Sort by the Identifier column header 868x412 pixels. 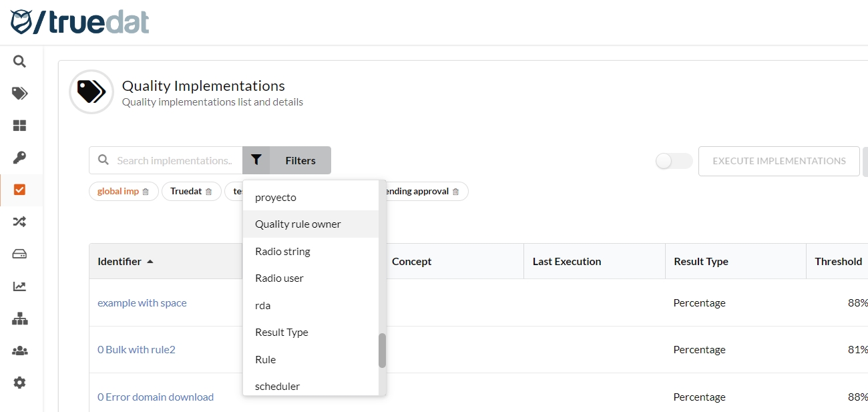(x=120, y=262)
